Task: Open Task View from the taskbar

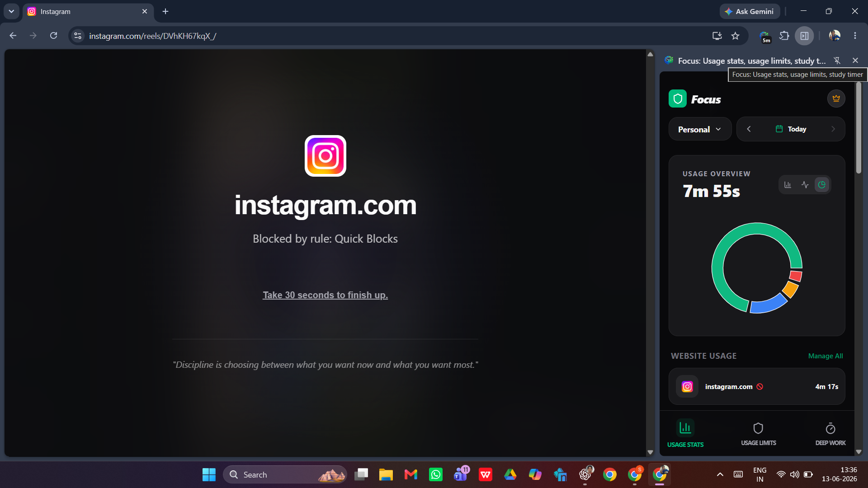Action: (x=361, y=474)
